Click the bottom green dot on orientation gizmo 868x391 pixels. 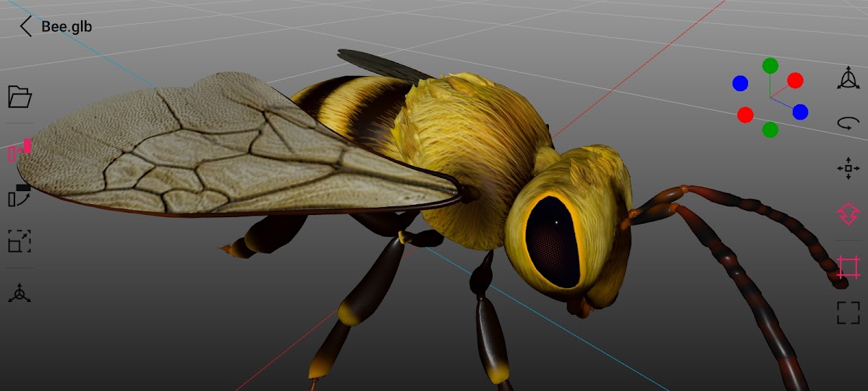click(x=770, y=130)
